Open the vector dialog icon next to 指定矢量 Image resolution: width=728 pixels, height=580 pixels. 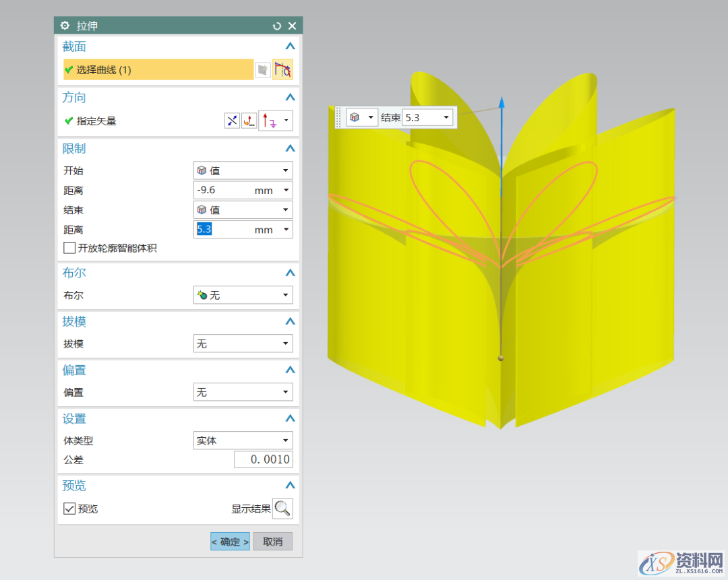(249, 121)
